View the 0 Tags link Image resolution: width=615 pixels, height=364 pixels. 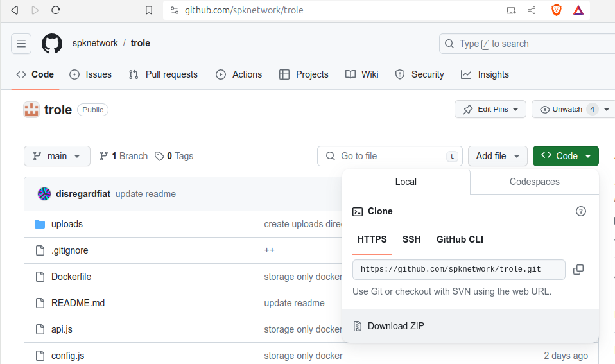click(x=174, y=156)
